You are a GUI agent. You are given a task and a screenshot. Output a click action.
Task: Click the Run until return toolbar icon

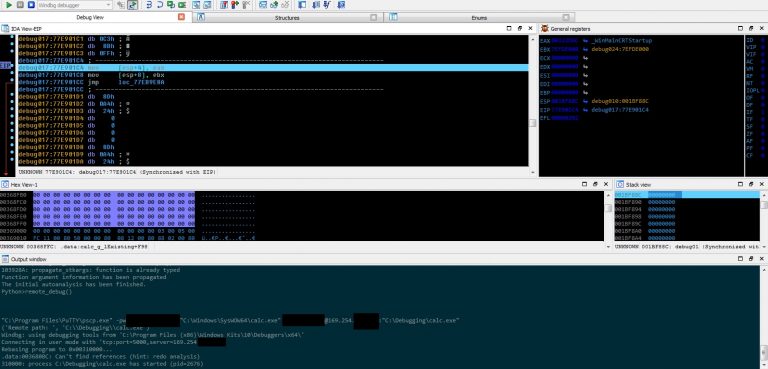pos(170,5)
